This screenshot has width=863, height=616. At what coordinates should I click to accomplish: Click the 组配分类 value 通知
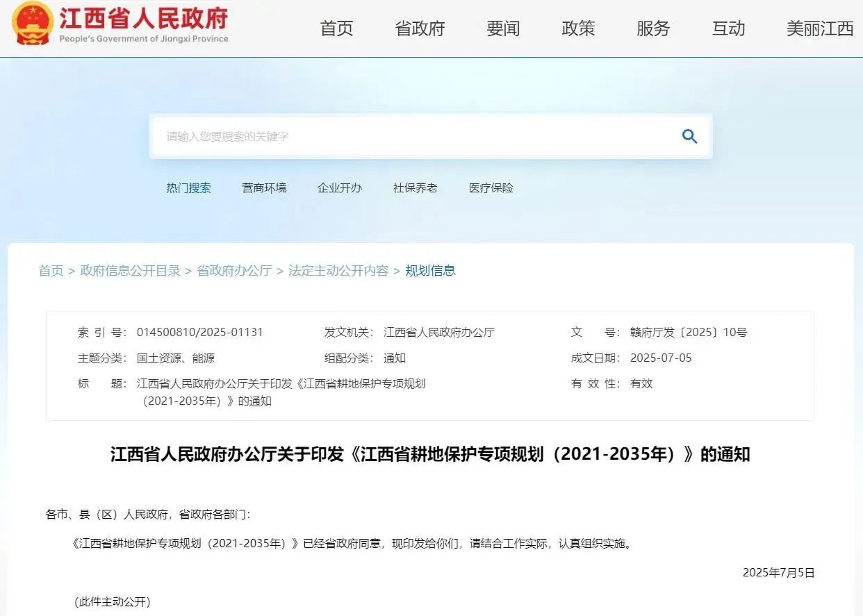tap(395, 358)
